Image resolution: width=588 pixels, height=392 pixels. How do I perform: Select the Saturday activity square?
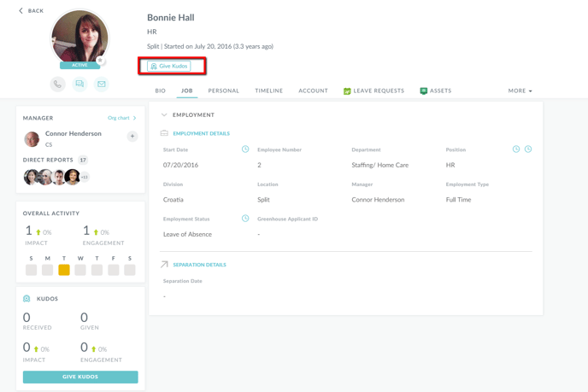pos(130,270)
